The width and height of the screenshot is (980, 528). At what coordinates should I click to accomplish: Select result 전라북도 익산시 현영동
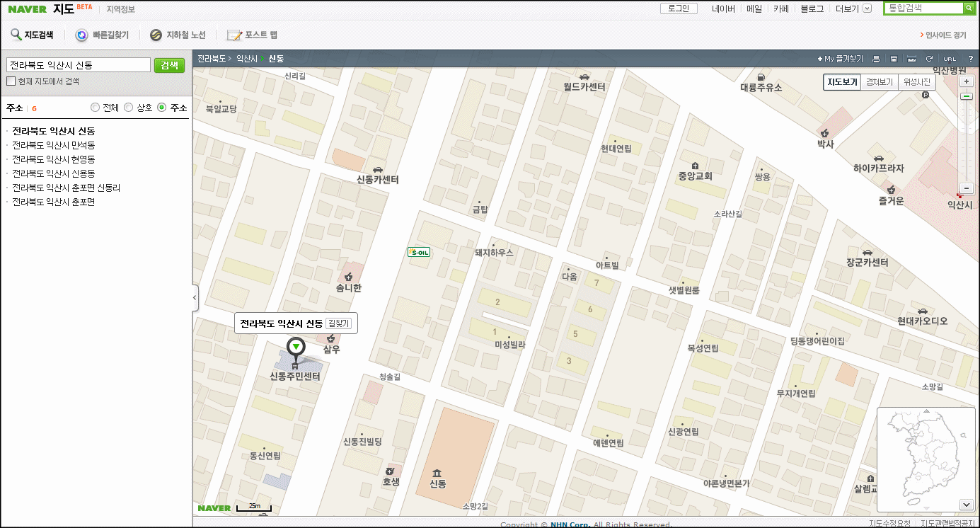[53, 159]
